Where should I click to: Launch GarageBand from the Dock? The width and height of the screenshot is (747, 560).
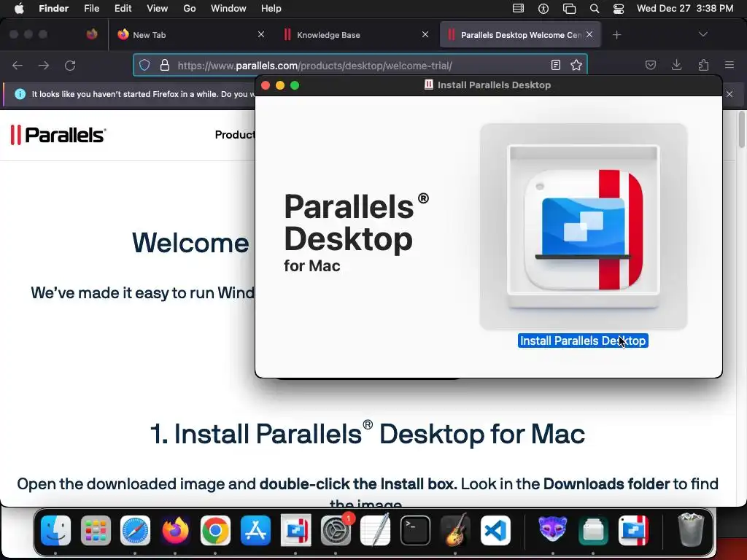tap(455, 530)
